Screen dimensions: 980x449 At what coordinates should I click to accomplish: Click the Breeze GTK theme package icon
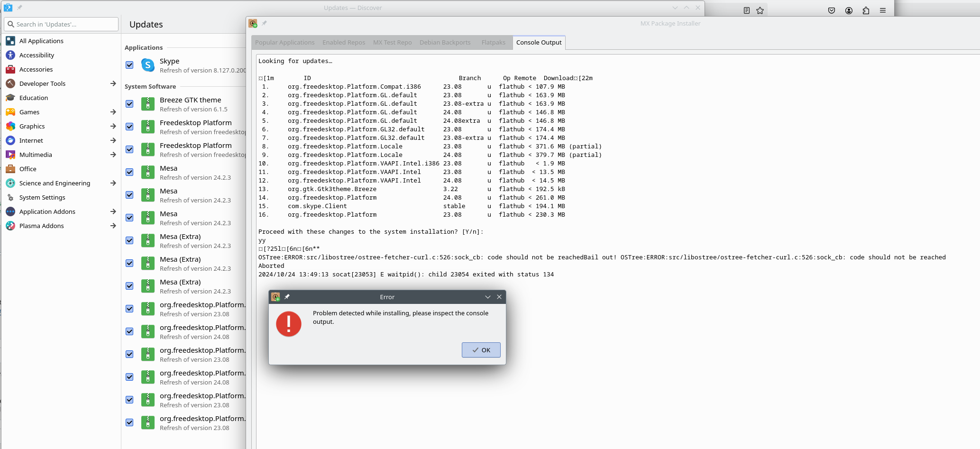148,104
